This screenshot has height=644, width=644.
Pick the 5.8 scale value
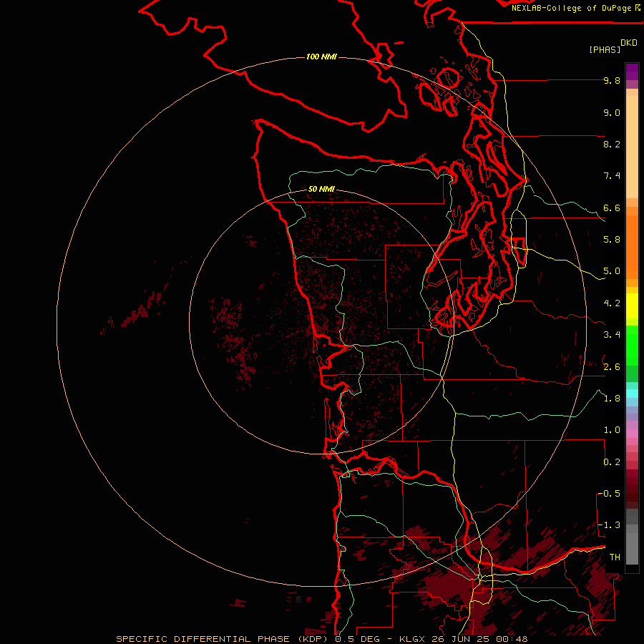tap(612, 240)
